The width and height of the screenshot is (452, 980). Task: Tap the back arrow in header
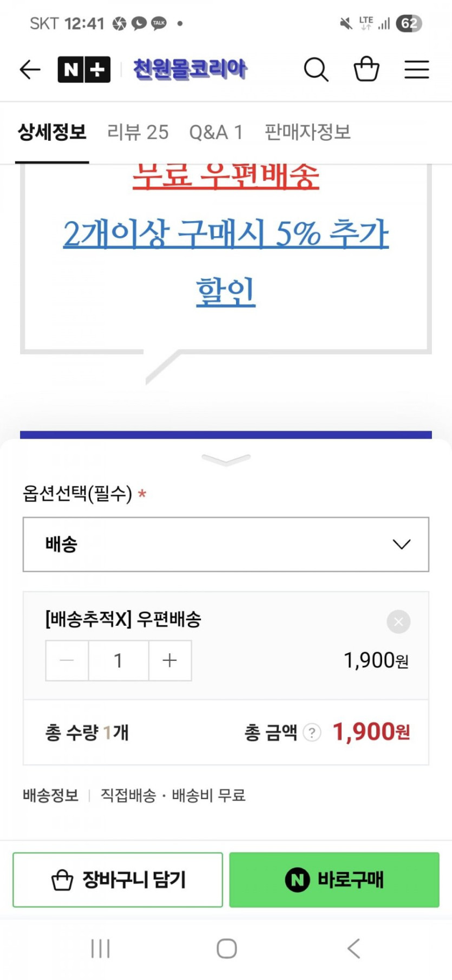pos(30,69)
